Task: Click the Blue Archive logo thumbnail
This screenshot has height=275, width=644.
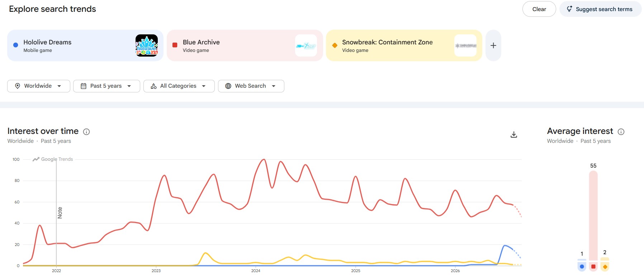Action: [x=306, y=45]
